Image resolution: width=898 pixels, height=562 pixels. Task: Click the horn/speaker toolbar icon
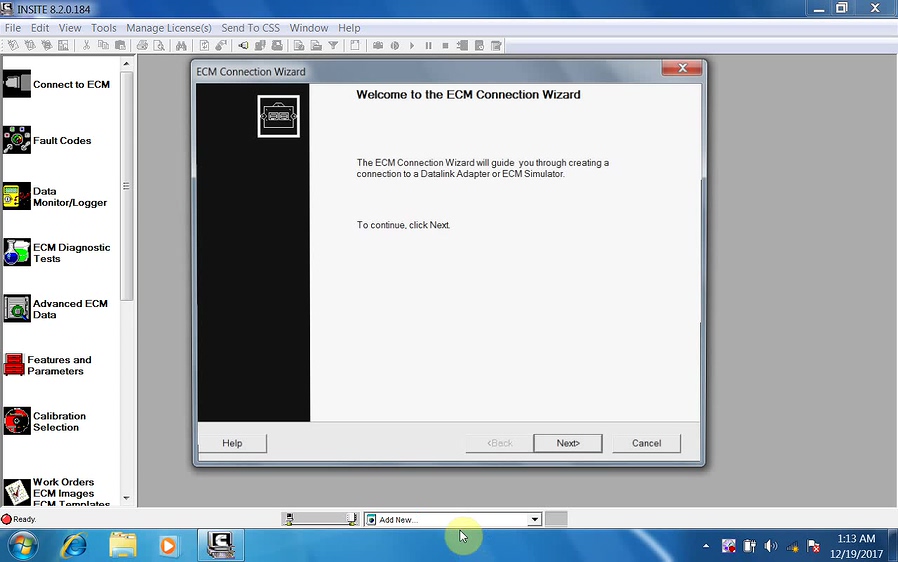pyautogui.click(x=243, y=45)
